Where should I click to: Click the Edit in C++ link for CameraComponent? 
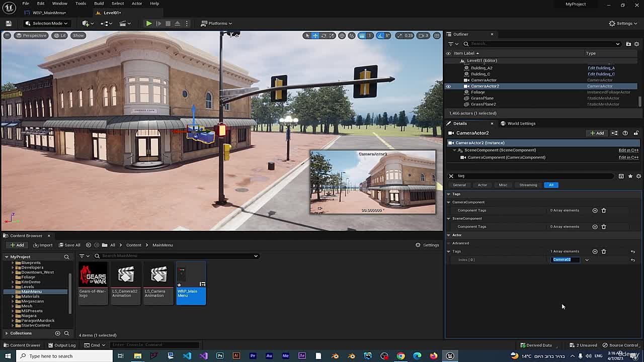click(628, 157)
